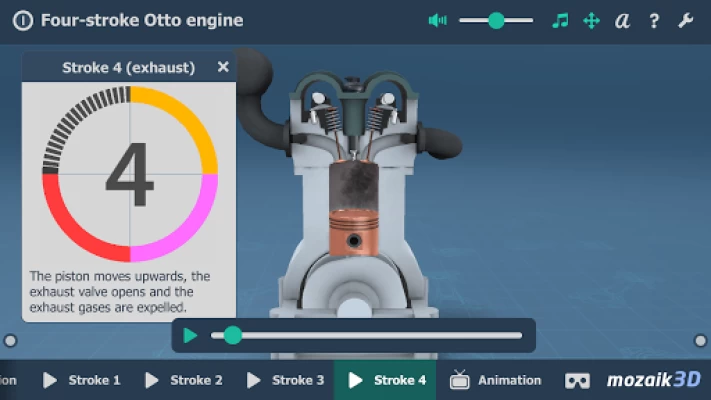The image size is (711, 400).
Task: Toggle text labels with the 'a' icon
Action: [622, 20]
